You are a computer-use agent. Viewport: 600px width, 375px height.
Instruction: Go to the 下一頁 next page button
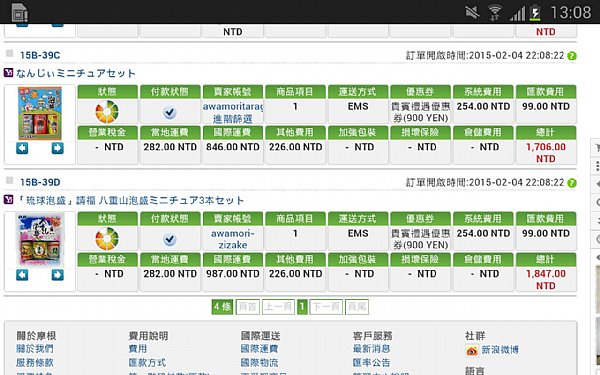coord(326,307)
